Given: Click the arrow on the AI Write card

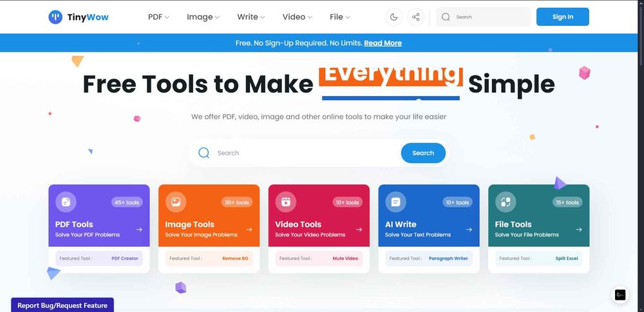Looking at the screenshot, I should (469, 229).
